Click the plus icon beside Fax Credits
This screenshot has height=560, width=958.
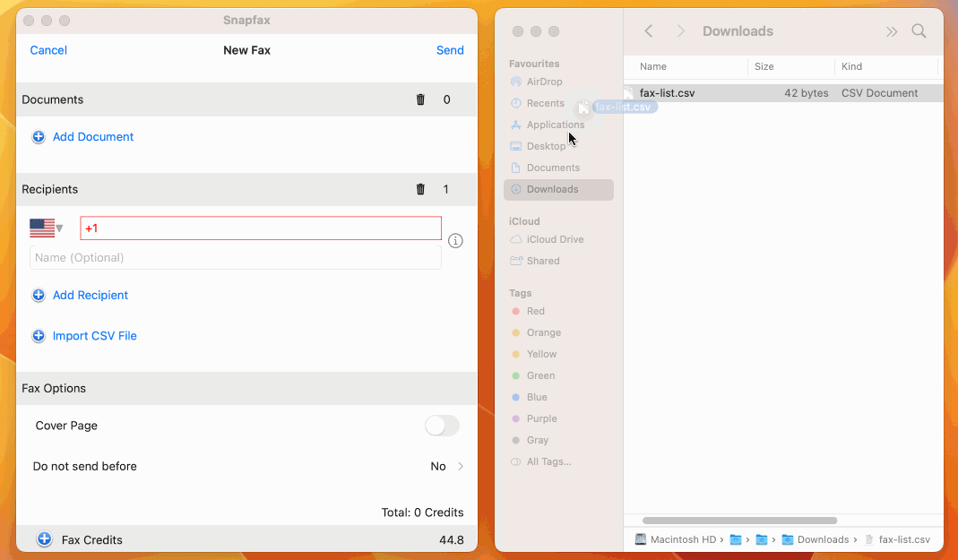(x=44, y=539)
